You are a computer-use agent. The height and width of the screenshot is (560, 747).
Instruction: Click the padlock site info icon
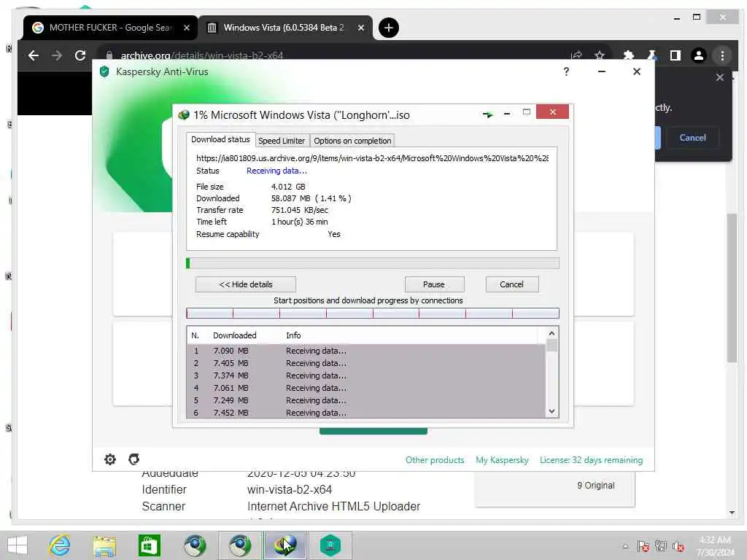coord(109,55)
